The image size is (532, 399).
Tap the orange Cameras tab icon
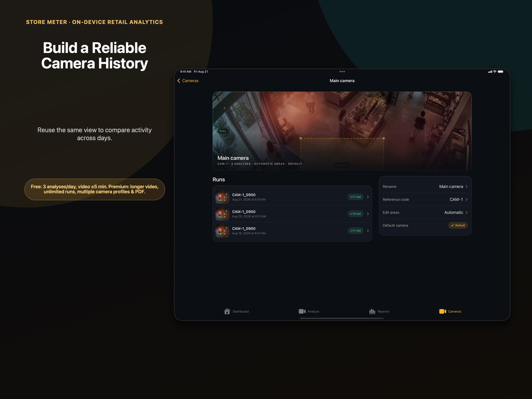tap(442, 311)
